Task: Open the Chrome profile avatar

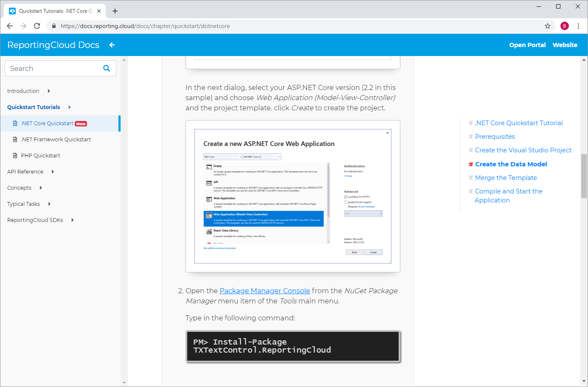Action: coord(565,26)
